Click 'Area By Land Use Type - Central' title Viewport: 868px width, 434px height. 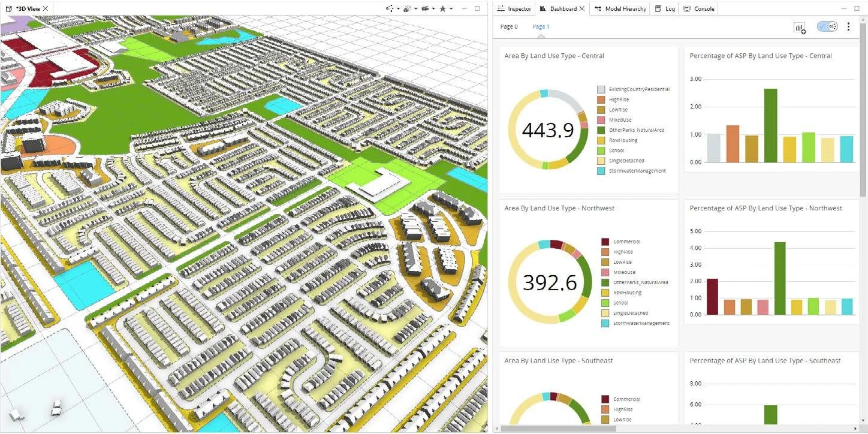pyautogui.click(x=554, y=56)
